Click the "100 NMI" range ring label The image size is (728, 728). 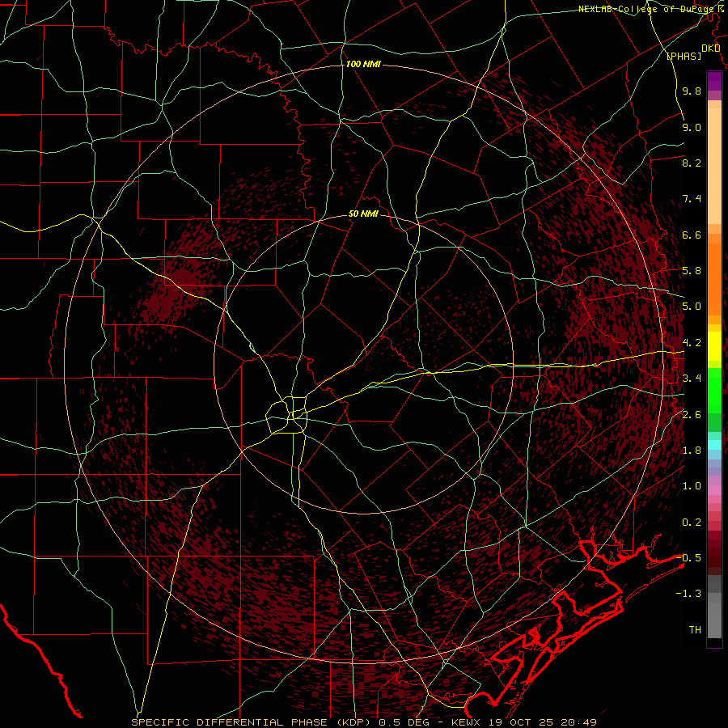point(363,64)
